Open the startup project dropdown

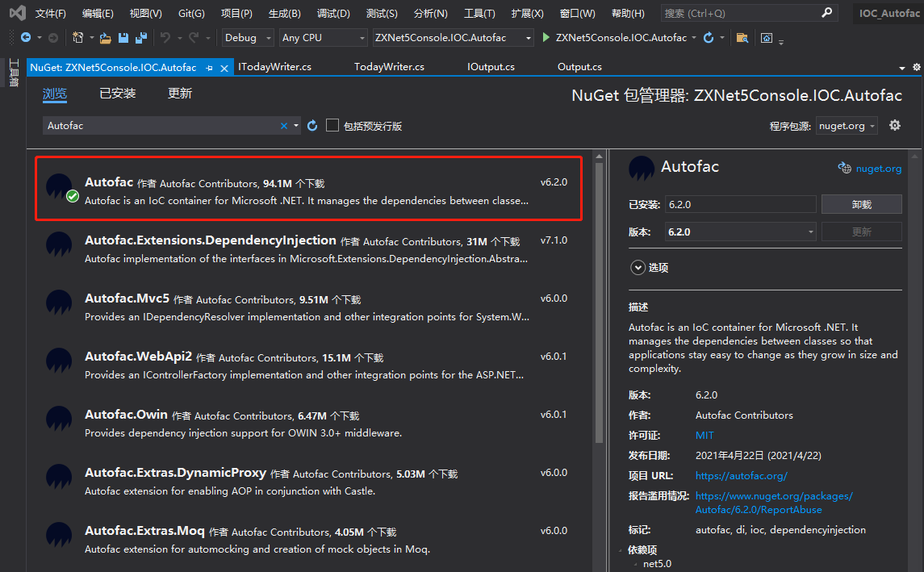[x=454, y=38]
